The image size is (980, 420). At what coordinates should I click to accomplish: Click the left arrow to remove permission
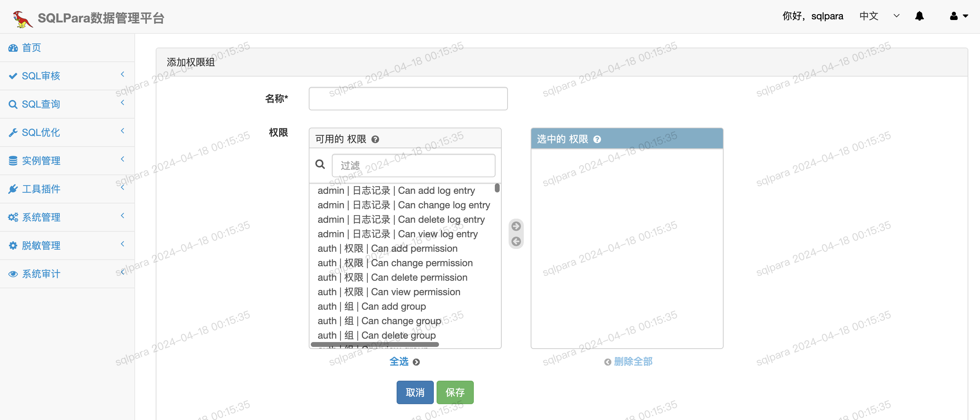[516, 241]
